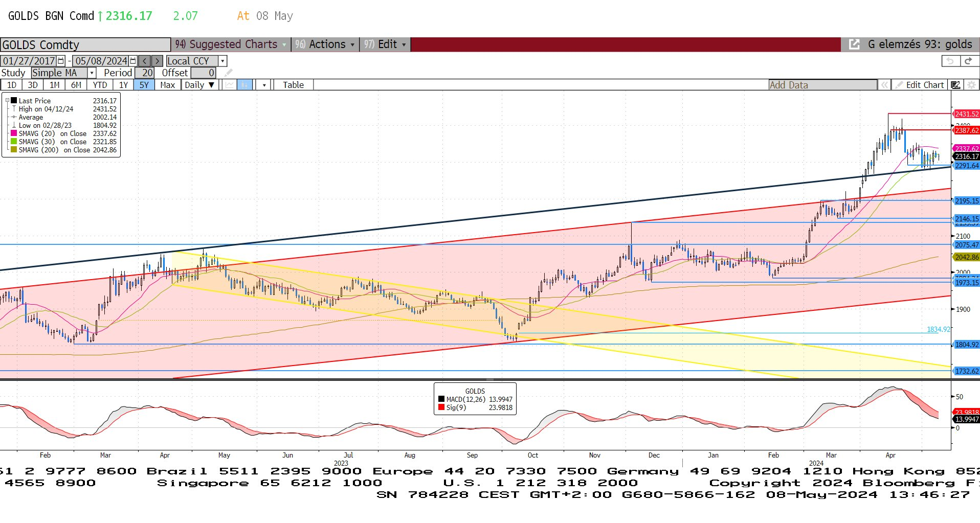Screen dimensions: 980x523
Task: Click the start date 01/27/2017 field
Action: pyautogui.click(x=29, y=61)
